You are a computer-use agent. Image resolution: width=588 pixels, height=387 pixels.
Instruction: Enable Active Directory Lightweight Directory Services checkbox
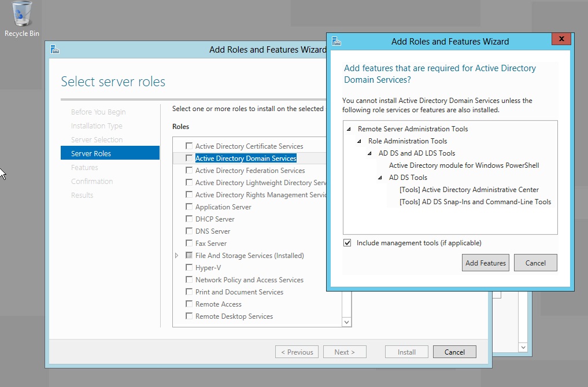point(189,182)
